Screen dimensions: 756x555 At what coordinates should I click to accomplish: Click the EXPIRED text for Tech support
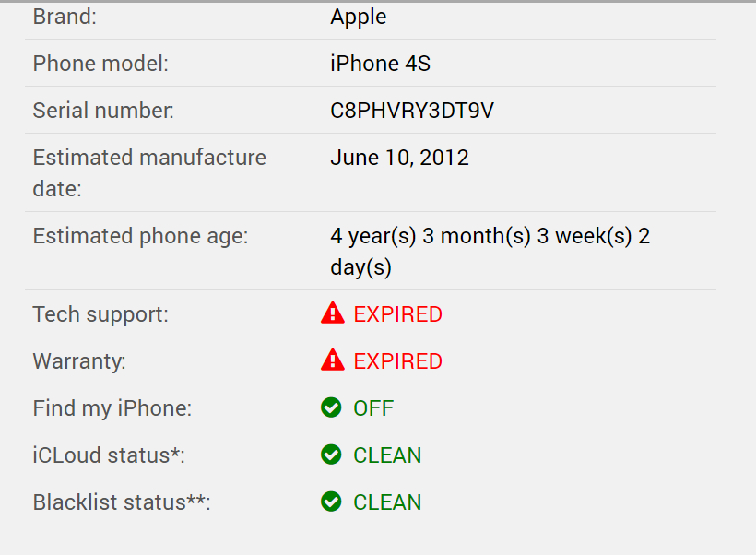[x=397, y=314]
